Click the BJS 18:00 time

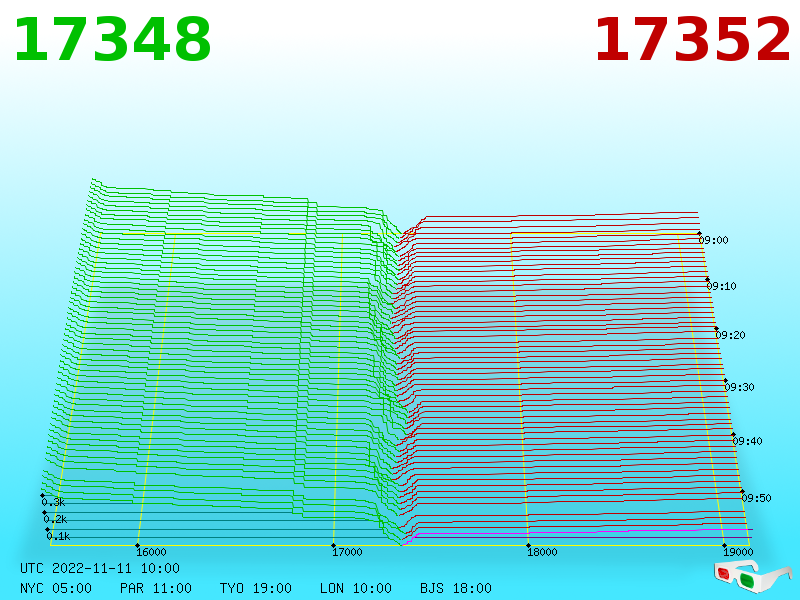point(456,588)
